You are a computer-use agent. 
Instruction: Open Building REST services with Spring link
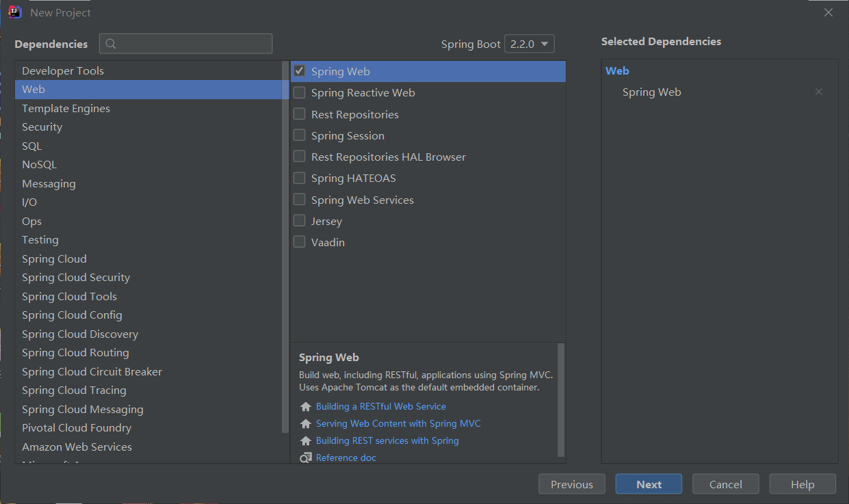tap(387, 440)
